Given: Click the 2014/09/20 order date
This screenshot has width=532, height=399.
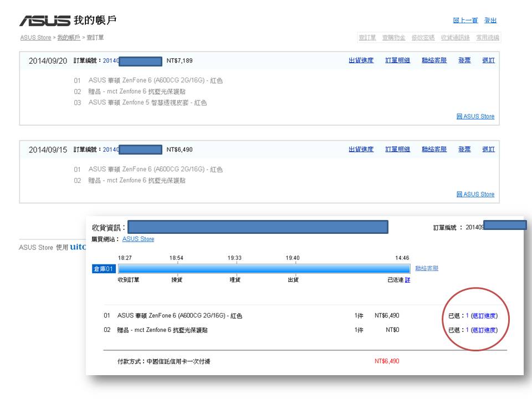Looking at the screenshot, I should pos(48,61).
